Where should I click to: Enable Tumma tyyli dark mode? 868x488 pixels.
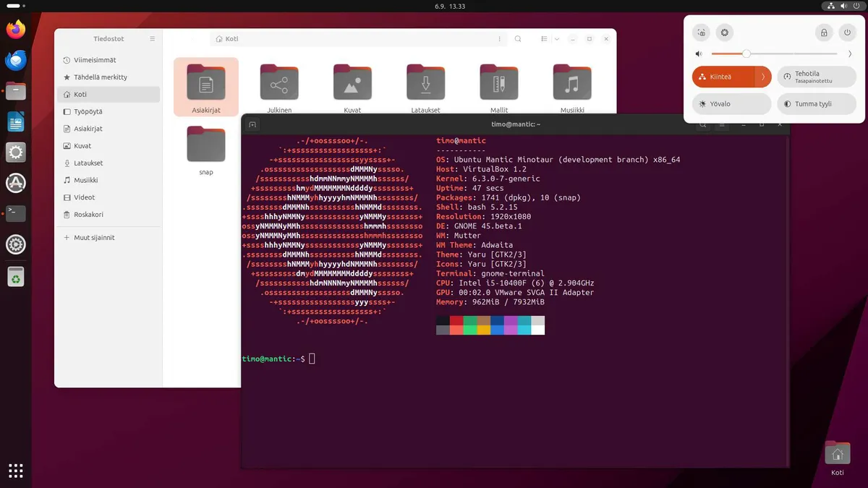pos(816,104)
